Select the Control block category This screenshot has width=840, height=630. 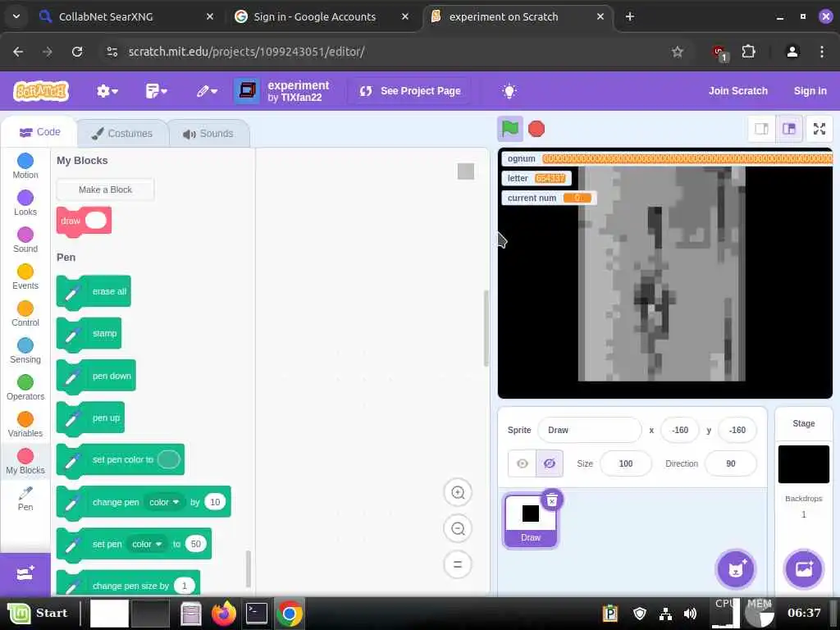25,314
